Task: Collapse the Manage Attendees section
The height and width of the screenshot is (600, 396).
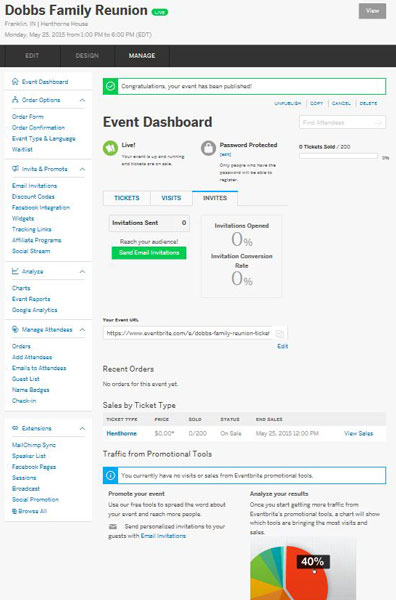Action: (x=82, y=329)
